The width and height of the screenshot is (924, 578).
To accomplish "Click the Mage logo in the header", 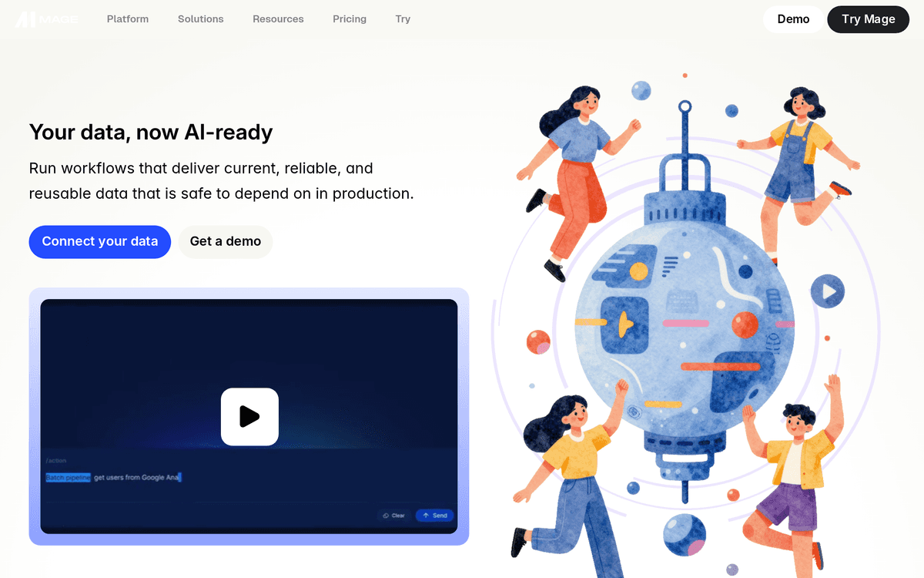I will pos(46,19).
